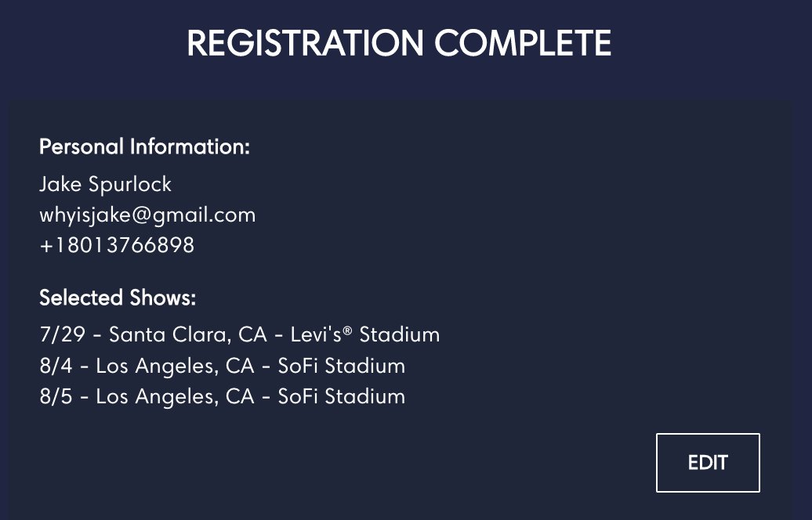This screenshot has width=812, height=520.
Task: Click Los Angeles, CA in the 8/5 show
Action: (175, 396)
